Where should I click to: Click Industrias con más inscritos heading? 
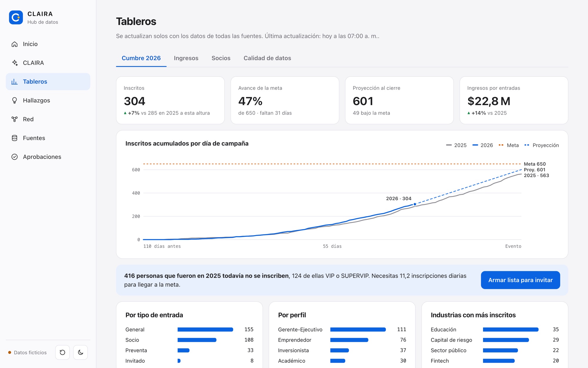click(x=473, y=315)
